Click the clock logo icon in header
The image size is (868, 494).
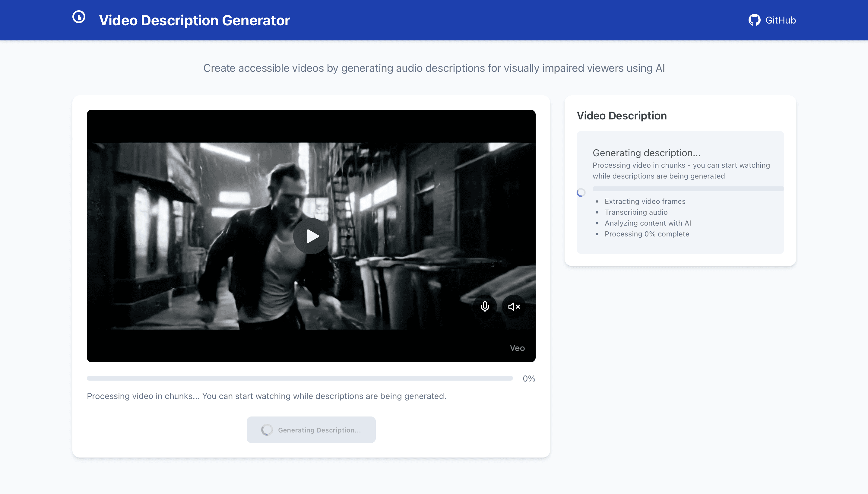[79, 17]
